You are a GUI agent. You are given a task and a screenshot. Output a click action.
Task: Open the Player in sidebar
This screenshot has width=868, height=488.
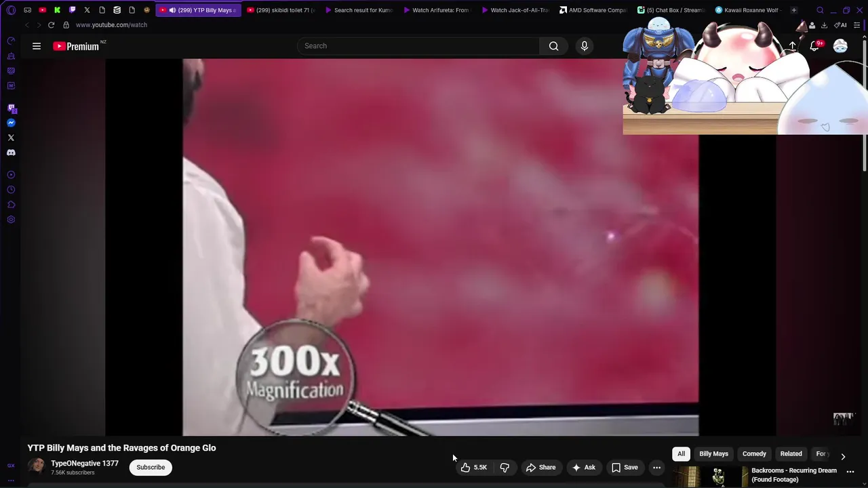coord(11,175)
